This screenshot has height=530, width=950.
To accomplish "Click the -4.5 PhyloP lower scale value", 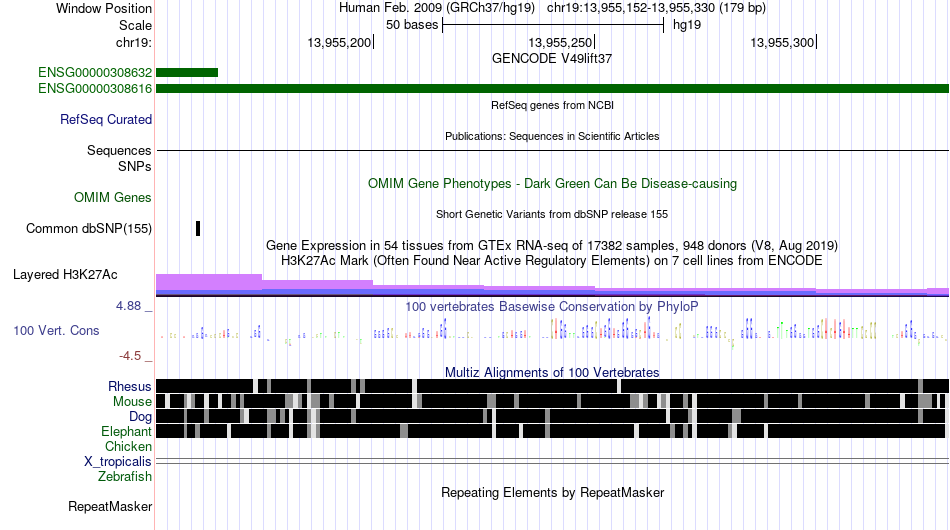I will tap(130, 356).
